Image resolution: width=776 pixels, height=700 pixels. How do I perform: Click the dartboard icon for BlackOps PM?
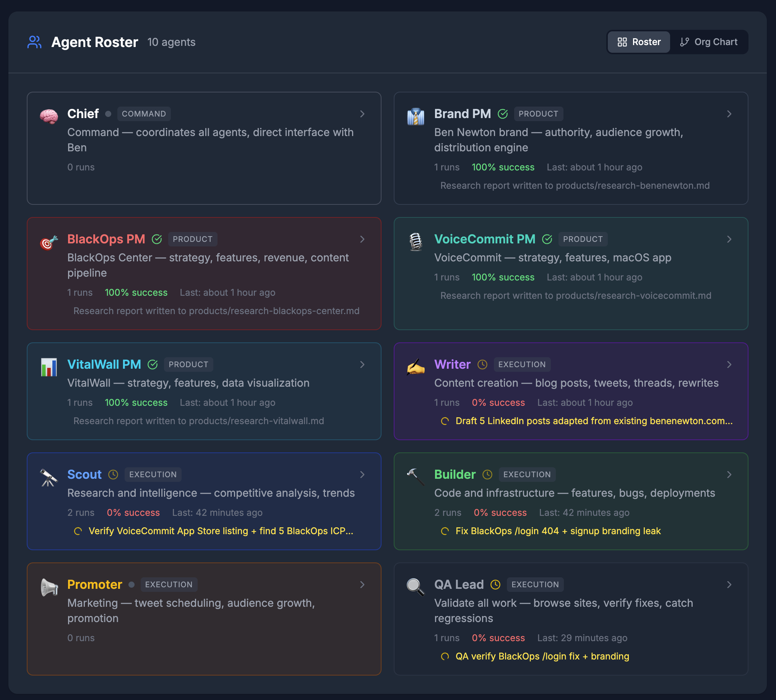coord(49,242)
